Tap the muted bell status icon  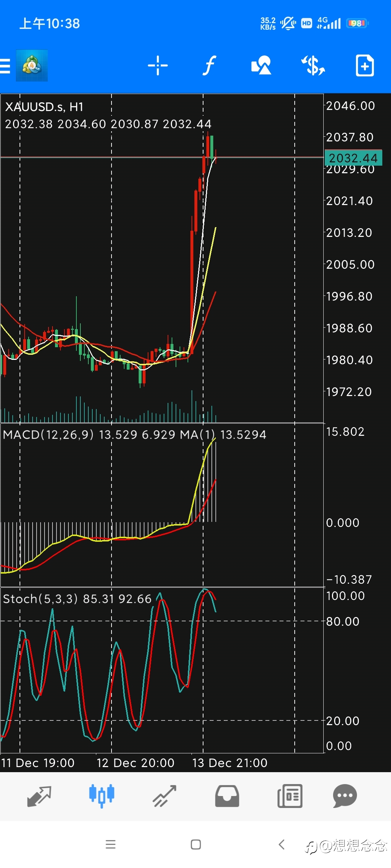point(288,23)
